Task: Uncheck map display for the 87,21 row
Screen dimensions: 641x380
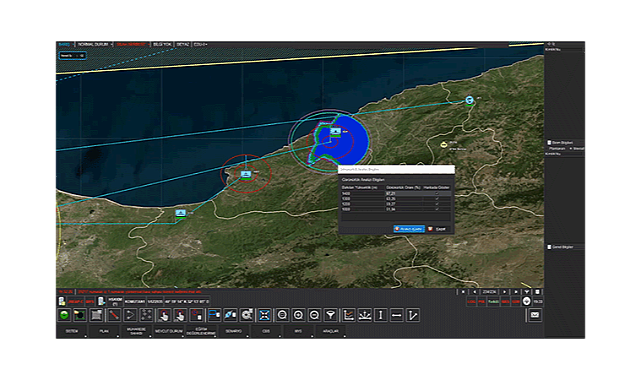Action: [437, 193]
